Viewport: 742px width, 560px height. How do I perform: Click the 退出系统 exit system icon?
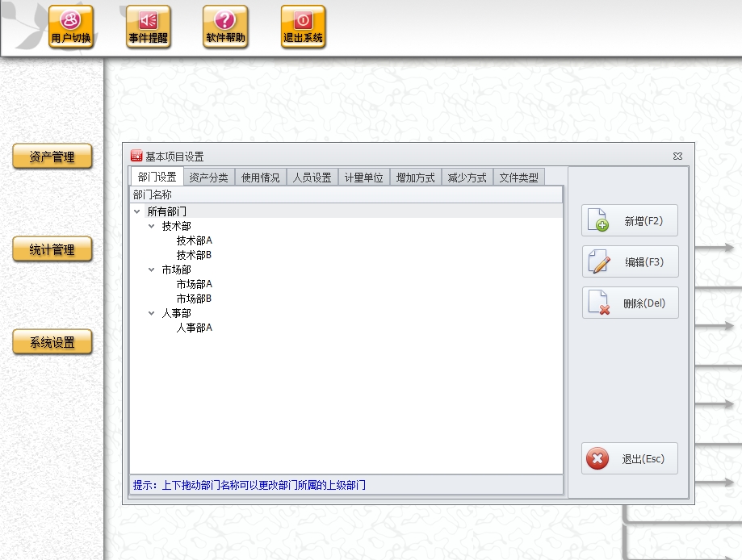click(303, 27)
